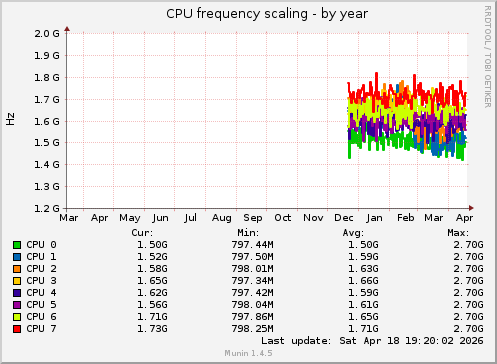This screenshot has height=364, width=497.
Task: Click the yellow CPU 3 color swatch
Action: tap(17, 281)
